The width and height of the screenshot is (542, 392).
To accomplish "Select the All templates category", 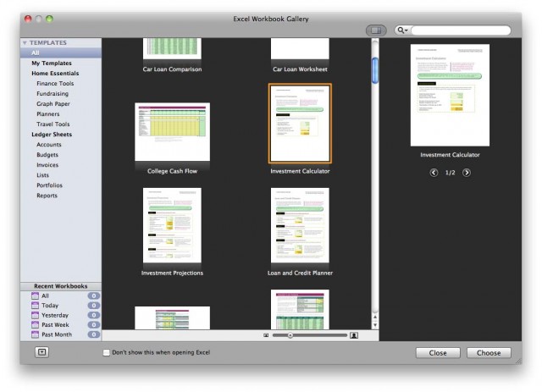I will (61, 52).
